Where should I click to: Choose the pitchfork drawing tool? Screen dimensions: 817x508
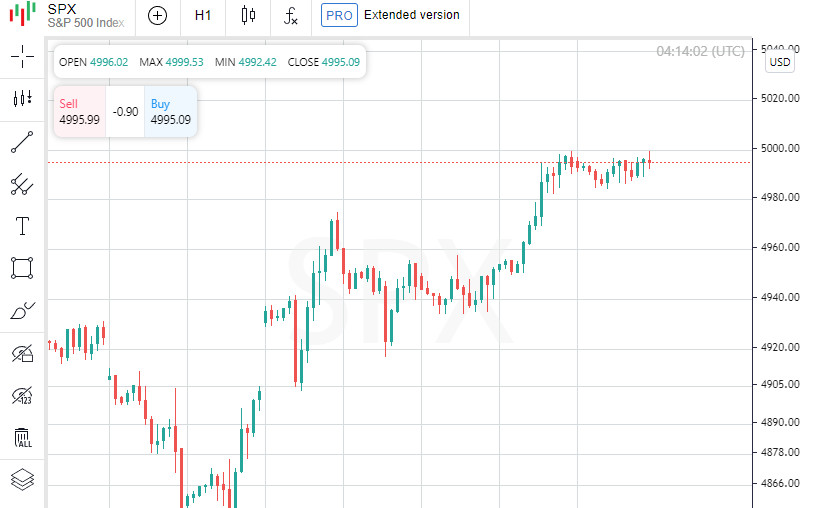(22, 184)
